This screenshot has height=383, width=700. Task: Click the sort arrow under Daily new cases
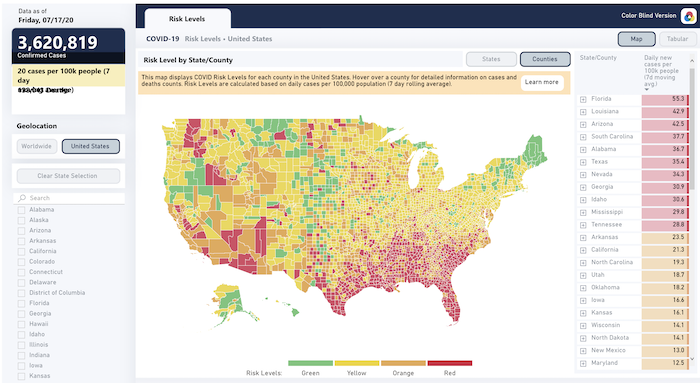point(646,90)
